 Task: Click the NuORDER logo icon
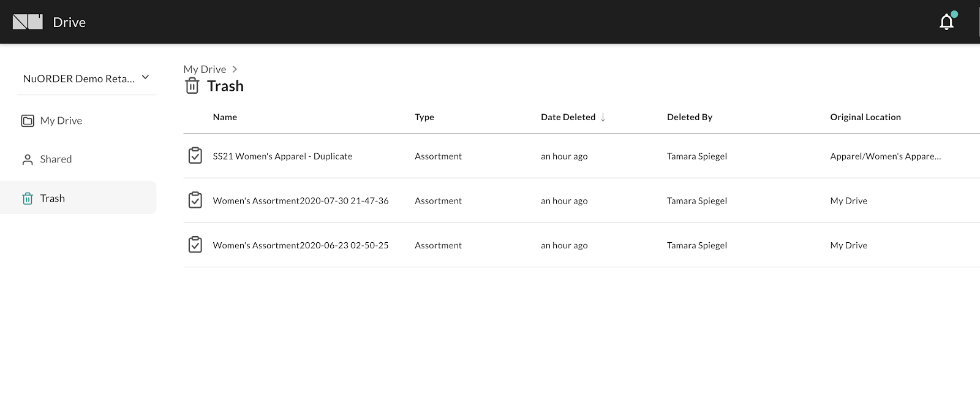(28, 22)
